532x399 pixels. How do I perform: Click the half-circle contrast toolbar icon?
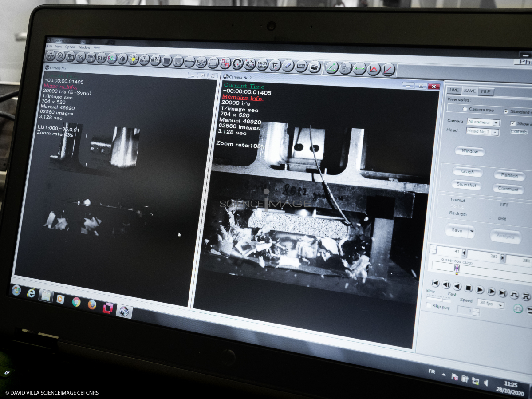122,59
